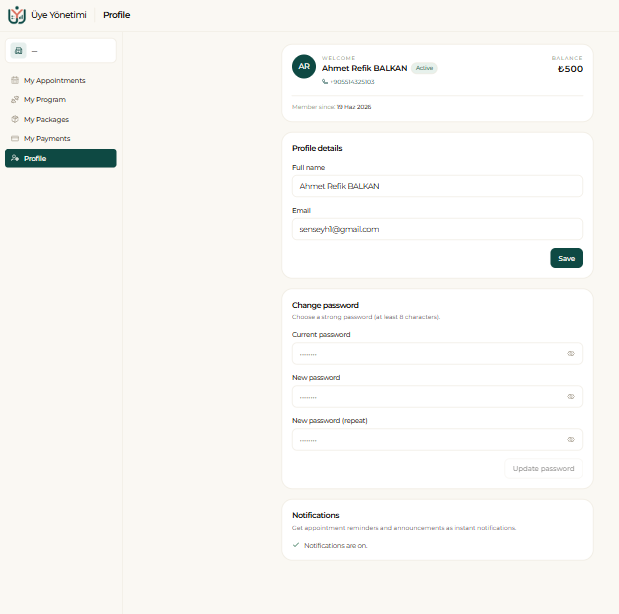The height and width of the screenshot is (614, 619).
Task: Click the Member since date text
Action: coord(331,107)
